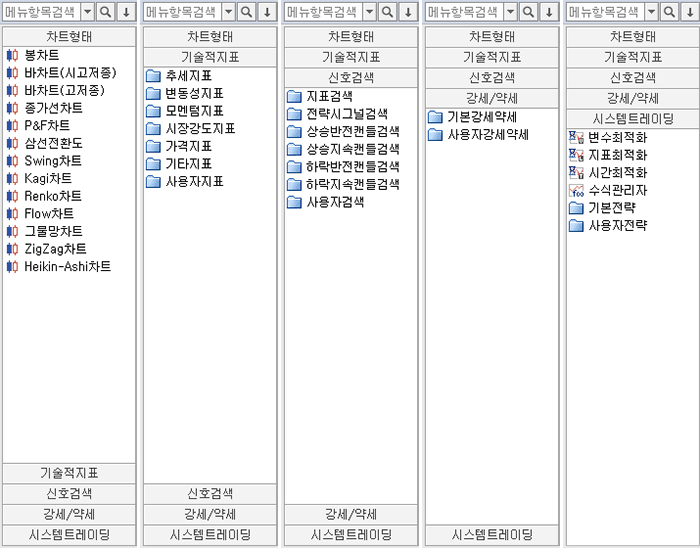Choose the Renko차트 icon

[x=12, y=196]
